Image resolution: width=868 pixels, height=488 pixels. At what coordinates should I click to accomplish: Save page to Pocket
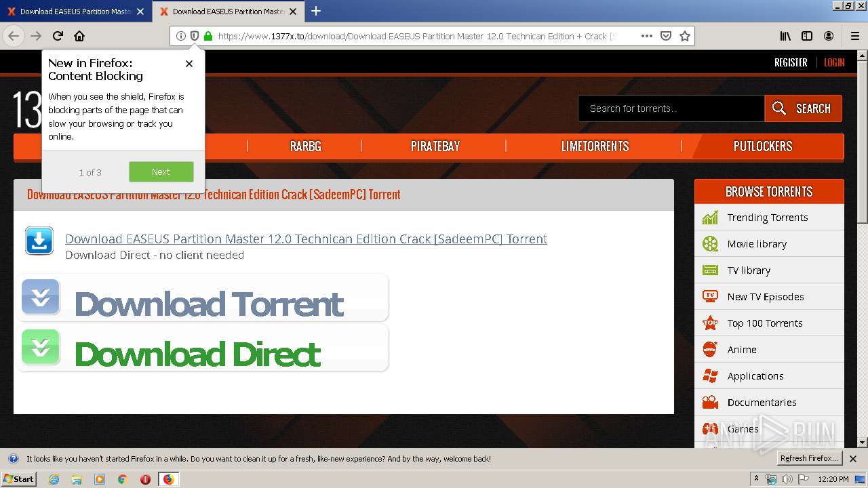point(666,36)
